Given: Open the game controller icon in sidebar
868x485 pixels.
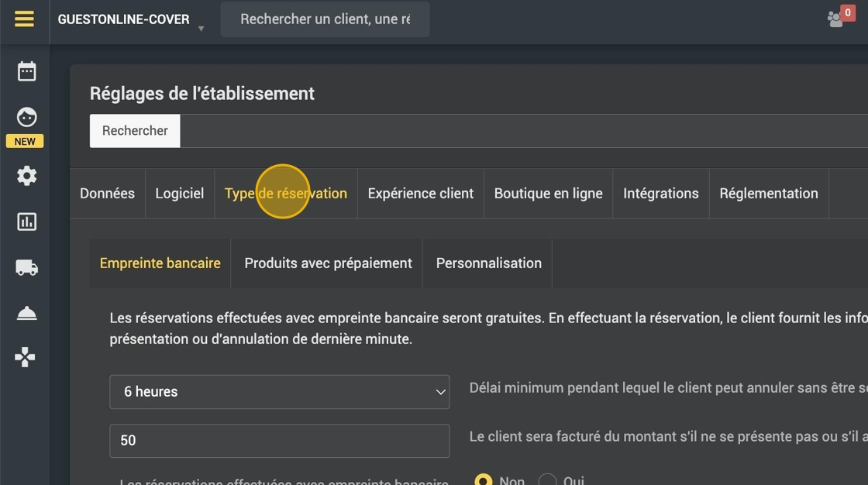Looking at the screenshot, I should point(25,358).
